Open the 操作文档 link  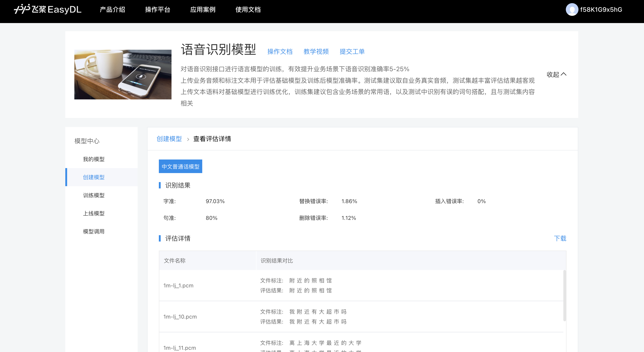pos(280,52)
